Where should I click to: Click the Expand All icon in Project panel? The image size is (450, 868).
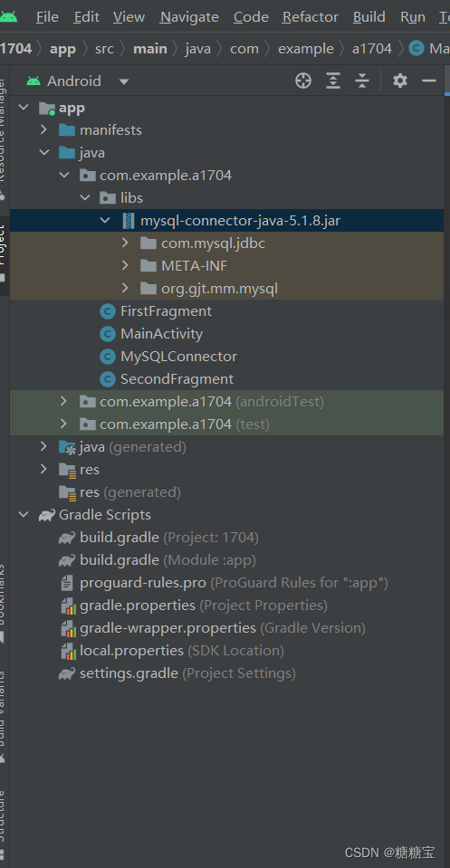(332, 81)
